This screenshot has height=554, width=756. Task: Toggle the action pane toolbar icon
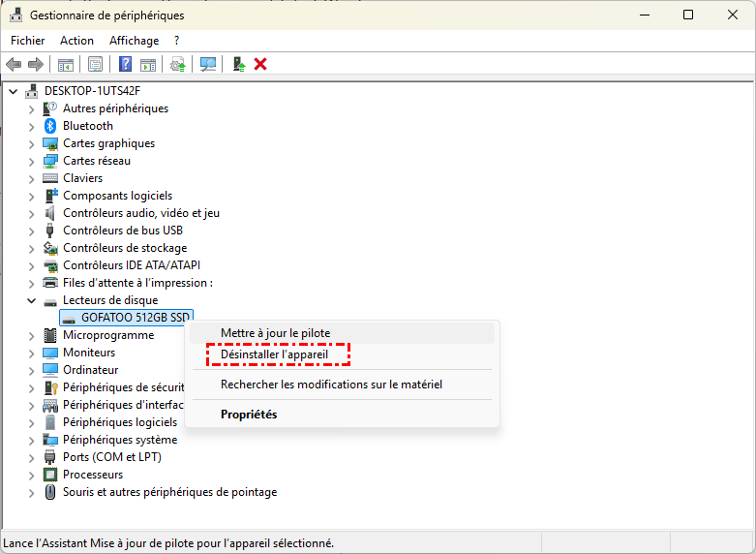point(148,64)
